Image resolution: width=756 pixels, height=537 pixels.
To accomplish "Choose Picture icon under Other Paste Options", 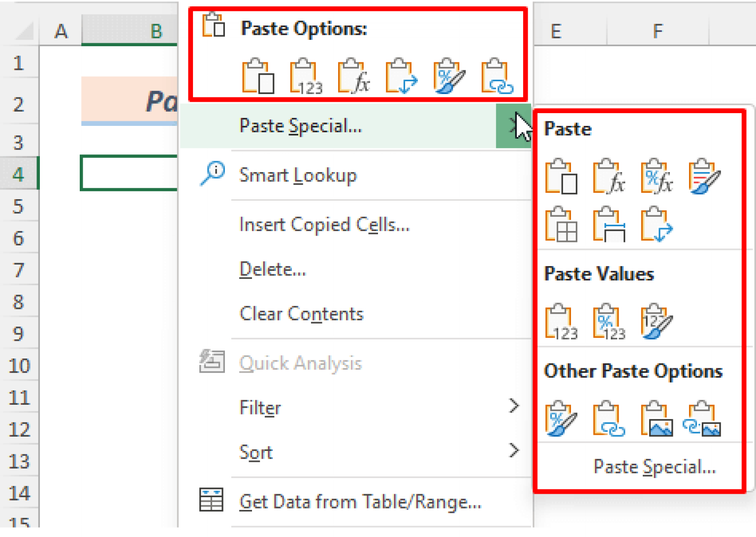I will pos(657,419).
